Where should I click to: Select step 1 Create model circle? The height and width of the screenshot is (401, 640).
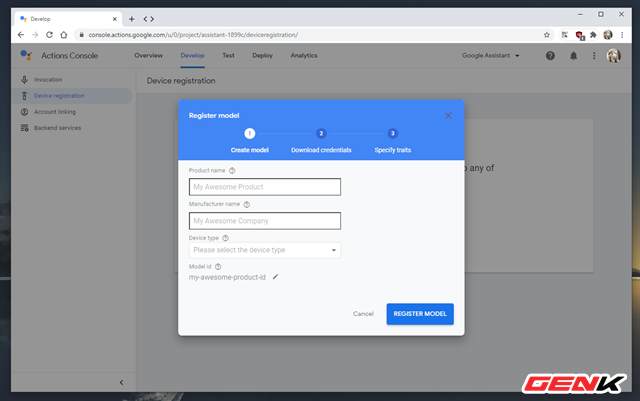pos(249,134)
